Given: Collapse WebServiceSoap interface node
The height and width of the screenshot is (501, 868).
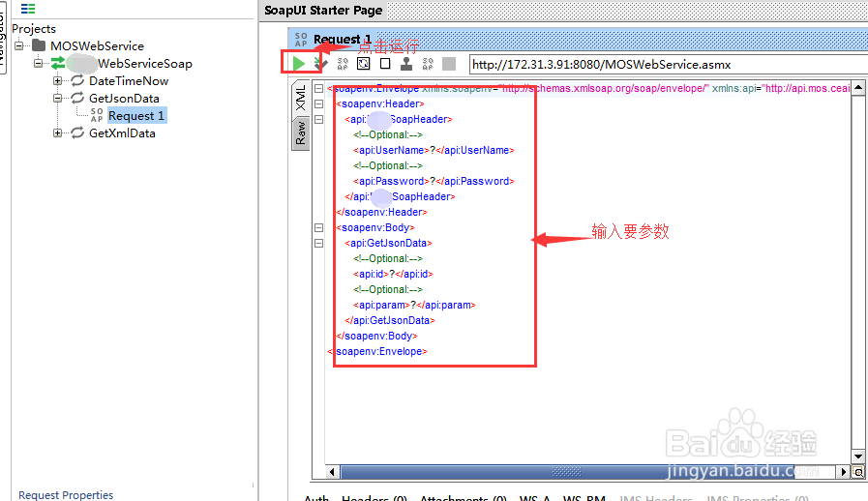Looking at the screenshot, I should click(x=38, y=63).
